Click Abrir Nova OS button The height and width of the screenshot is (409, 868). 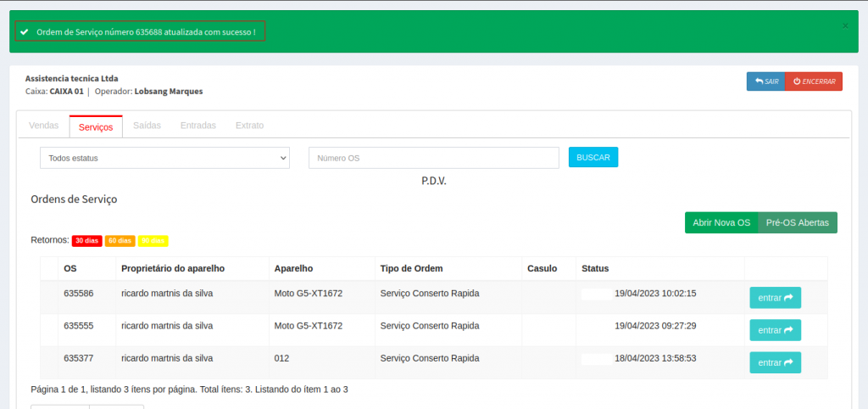pyautogui.click(x=721, y=222)
